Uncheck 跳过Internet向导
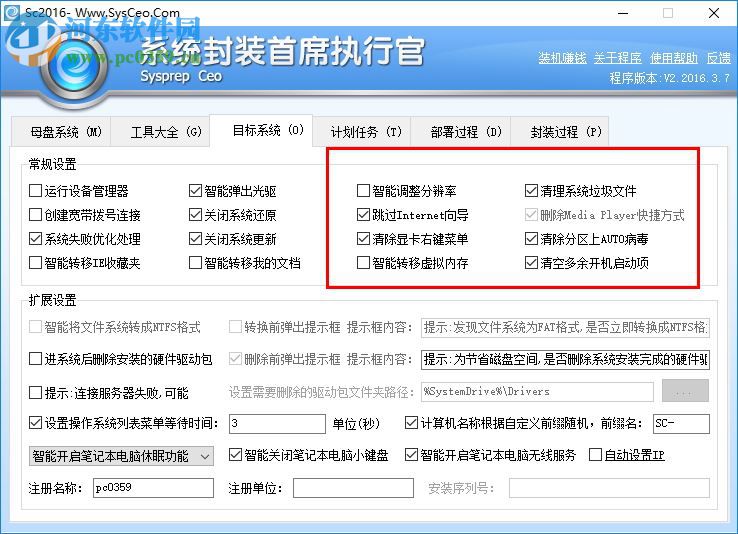Image resolution: width=738 pixels, height=534 pixels. tap(363, 215)
